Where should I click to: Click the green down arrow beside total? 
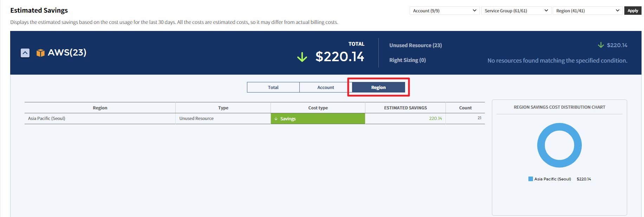point(302,57)
